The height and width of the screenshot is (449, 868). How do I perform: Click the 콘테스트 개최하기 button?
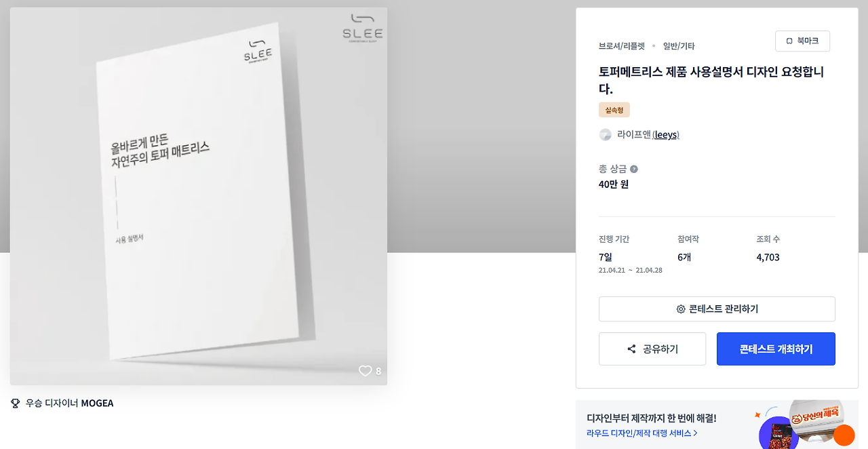coord(776,349)
